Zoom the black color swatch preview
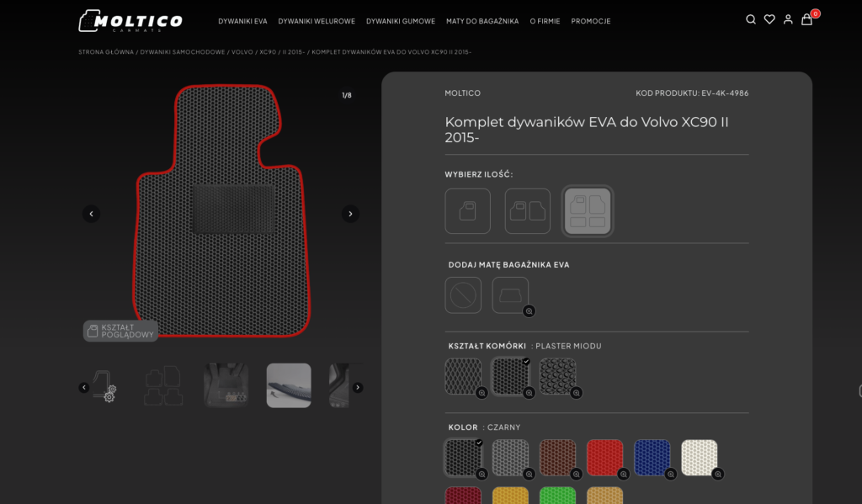Image resolution: width=862 pixels, height=504 pixels. tap(482, 474)
